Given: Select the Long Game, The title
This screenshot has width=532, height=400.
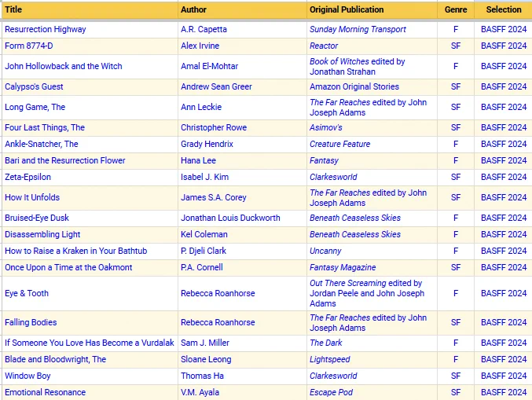Looking at the screenshot, I should tap(35, 107).
